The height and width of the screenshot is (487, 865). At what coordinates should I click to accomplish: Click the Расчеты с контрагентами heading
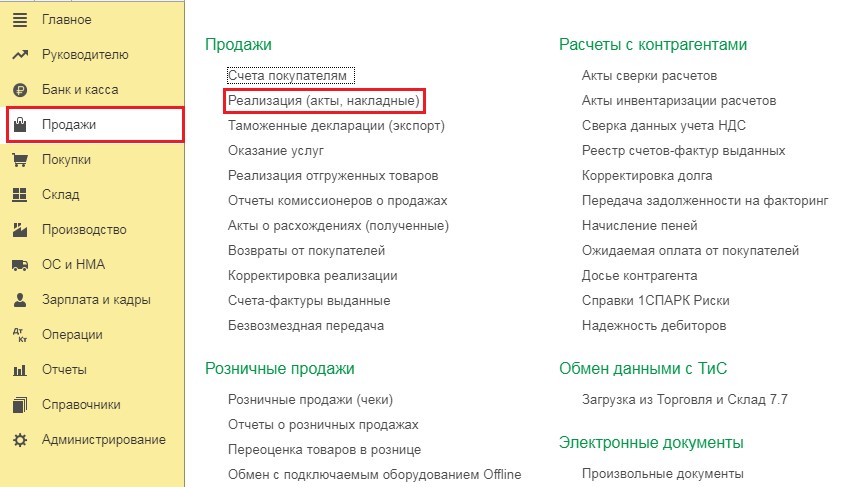point(653,45)
